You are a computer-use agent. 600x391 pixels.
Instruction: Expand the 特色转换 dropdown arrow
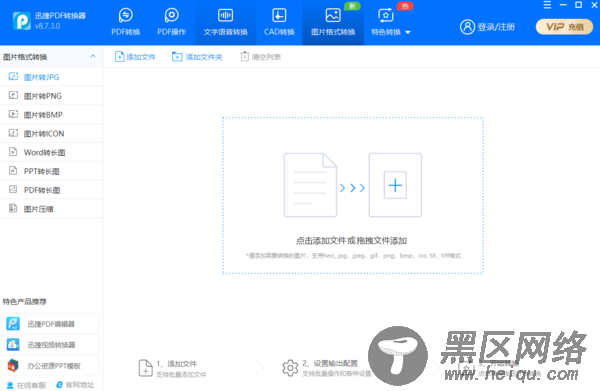(x=408, y=32)
